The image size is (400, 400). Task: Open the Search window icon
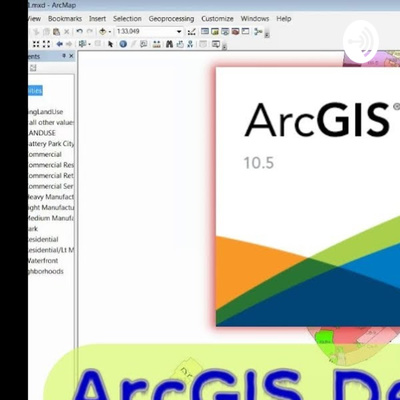click(x=225, y=32)
